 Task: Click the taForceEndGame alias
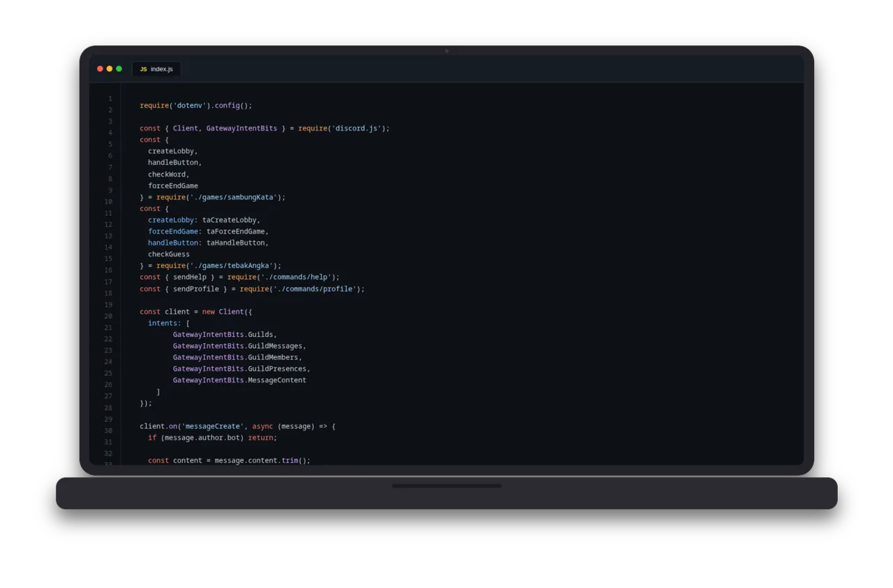[236, 232]
